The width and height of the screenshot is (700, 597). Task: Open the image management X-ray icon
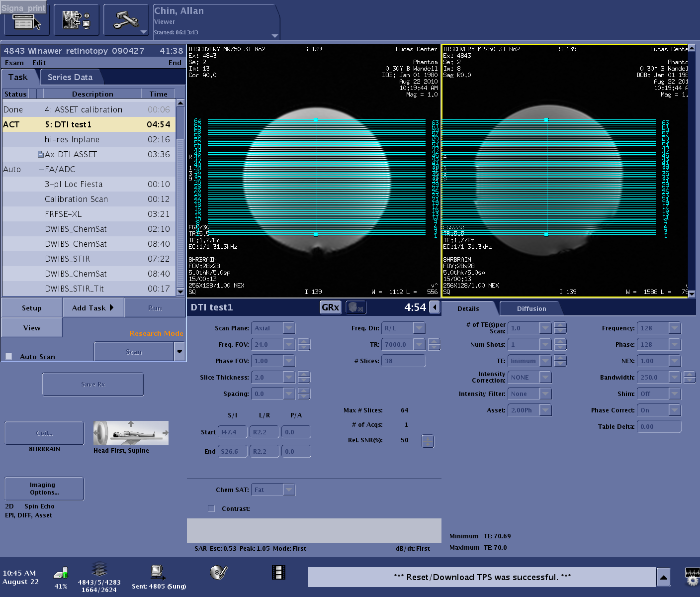pyautogui.click(x=76, y=20)
